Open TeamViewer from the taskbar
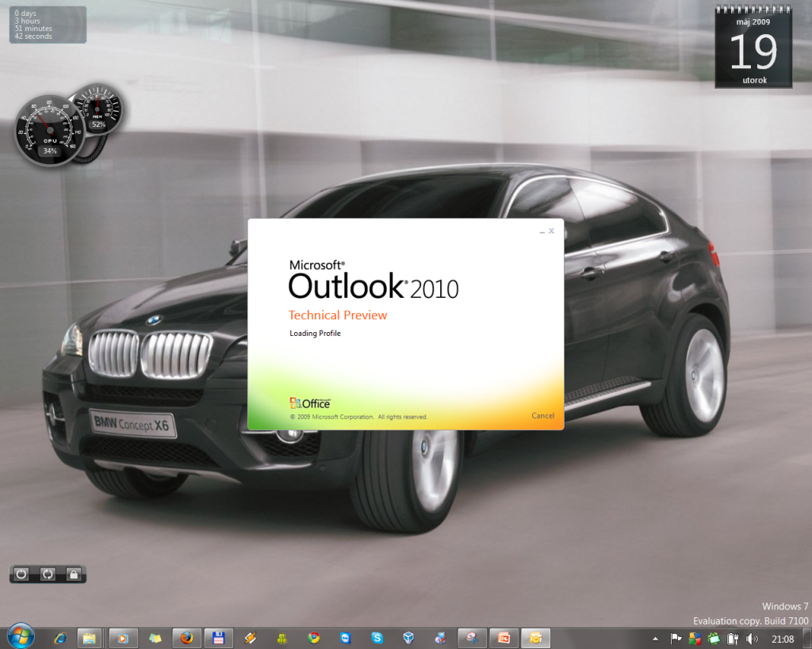The width and height of the screenshot is (812, 649). [345, 638]
